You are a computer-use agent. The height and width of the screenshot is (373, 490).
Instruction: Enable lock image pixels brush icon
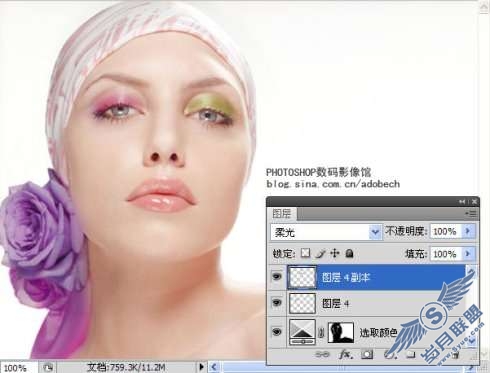(x=320, y=254)
